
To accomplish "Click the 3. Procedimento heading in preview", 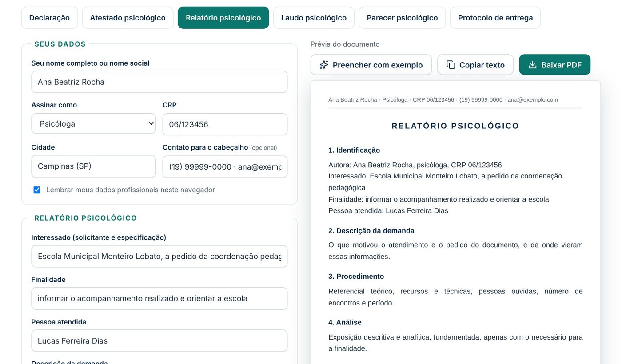I will pyautogui.click(x=356, y=277).
